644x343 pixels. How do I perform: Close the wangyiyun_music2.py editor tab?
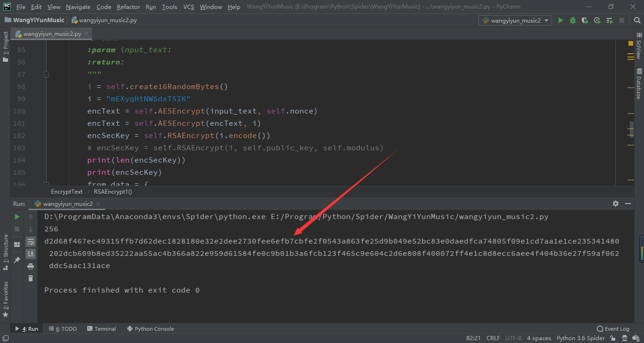point(86,34)
